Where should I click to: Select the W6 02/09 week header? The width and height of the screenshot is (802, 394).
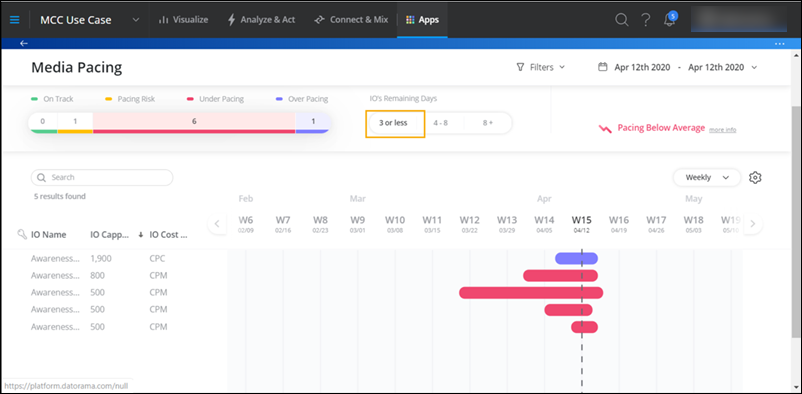tap(246, 224)
